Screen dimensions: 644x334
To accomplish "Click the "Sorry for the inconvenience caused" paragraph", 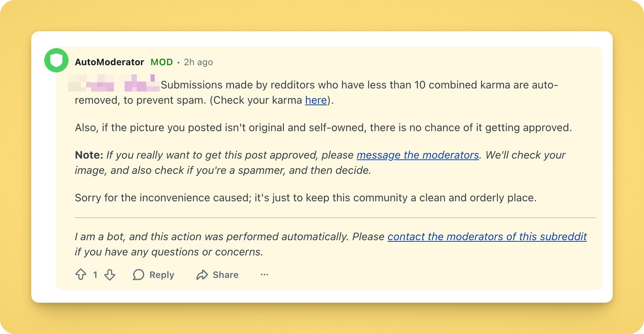I will [x=305, y=198].
